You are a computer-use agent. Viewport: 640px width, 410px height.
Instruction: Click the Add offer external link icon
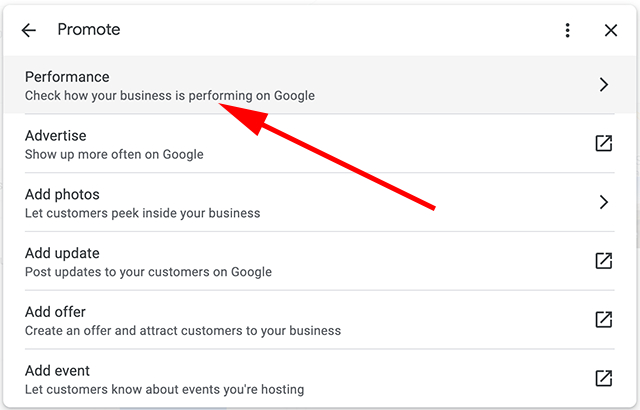point(603,320)
